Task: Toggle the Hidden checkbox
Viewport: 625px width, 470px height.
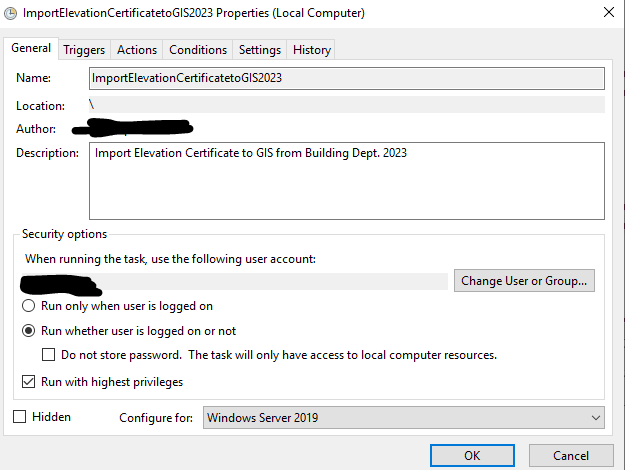Action: (x=20, y=416)
